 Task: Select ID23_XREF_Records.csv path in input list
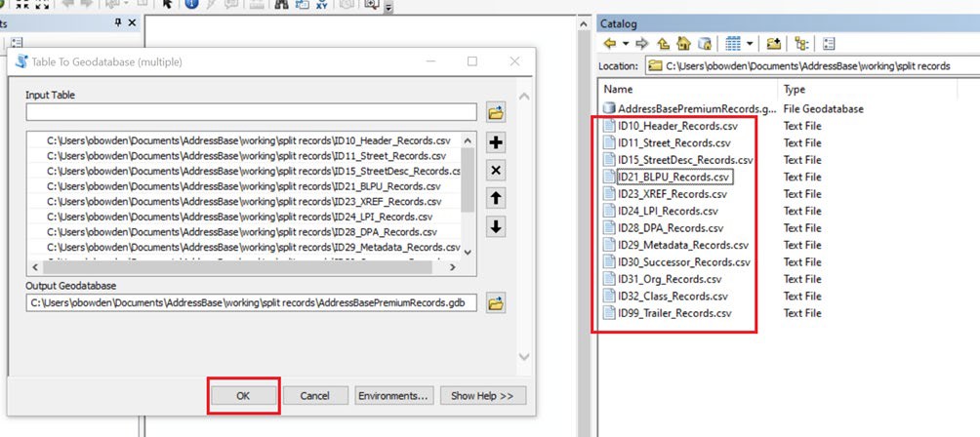[x=244, y=202]
